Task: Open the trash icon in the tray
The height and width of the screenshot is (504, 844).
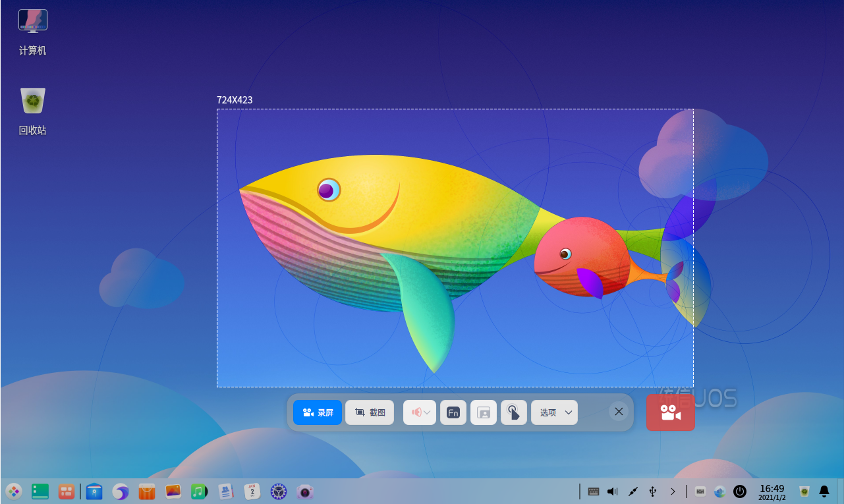Action: pos(804,491)
